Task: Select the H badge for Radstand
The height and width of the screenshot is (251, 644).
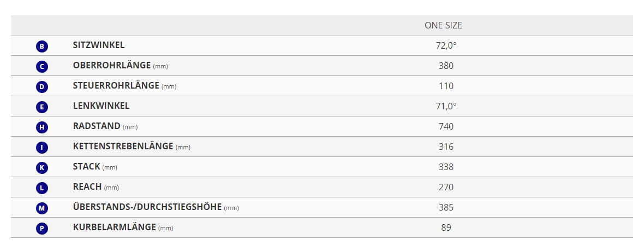Action: 42,127
